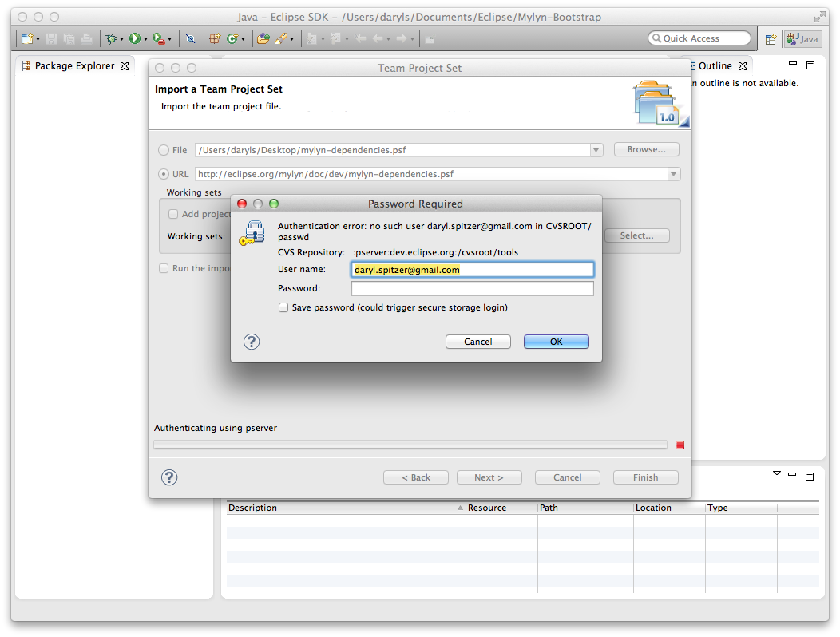Viewport: 840px width, 637px height.
Task: Expand the URL combo dropdown arrow
Action: pos(673,174)
